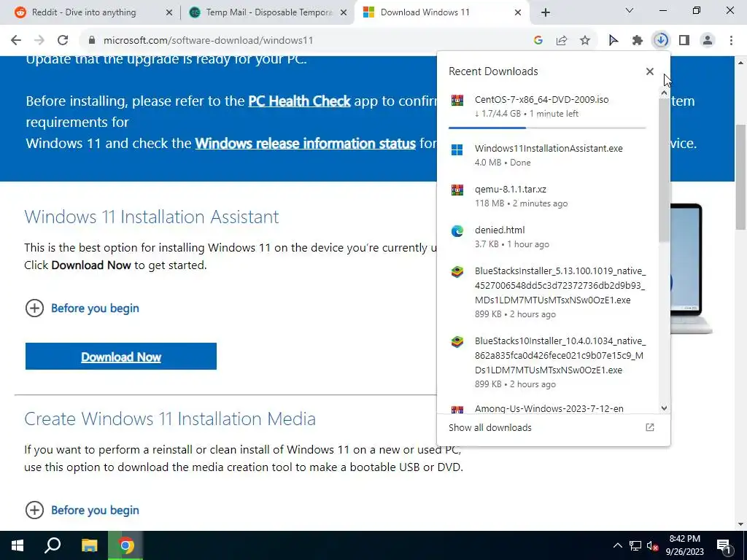
Task: Expand Before you begin under Installation Media
Action: 82,510
